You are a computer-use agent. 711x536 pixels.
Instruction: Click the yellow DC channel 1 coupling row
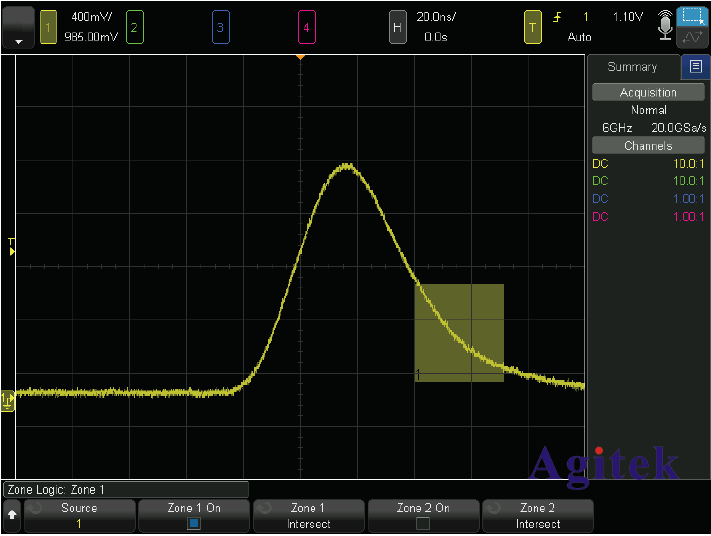point(648,164)
